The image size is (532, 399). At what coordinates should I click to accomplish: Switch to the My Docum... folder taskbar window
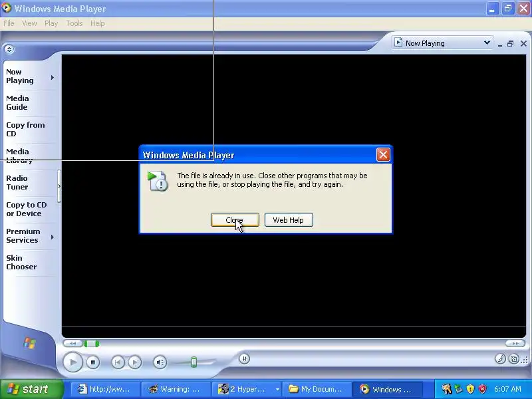(x=317, y=389)
